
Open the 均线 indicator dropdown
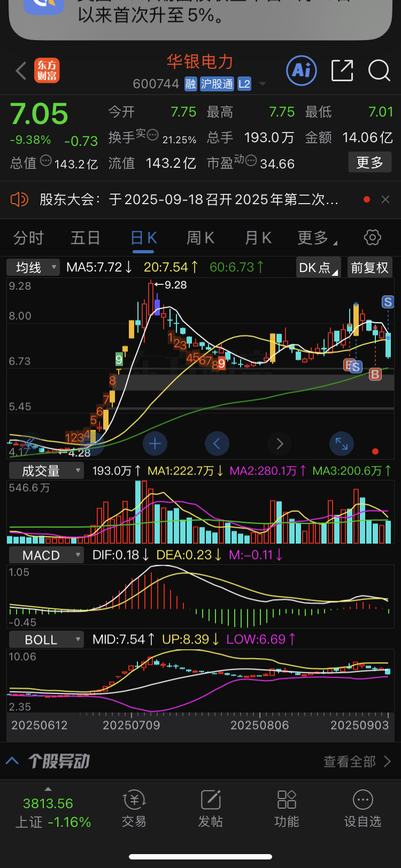33,267
